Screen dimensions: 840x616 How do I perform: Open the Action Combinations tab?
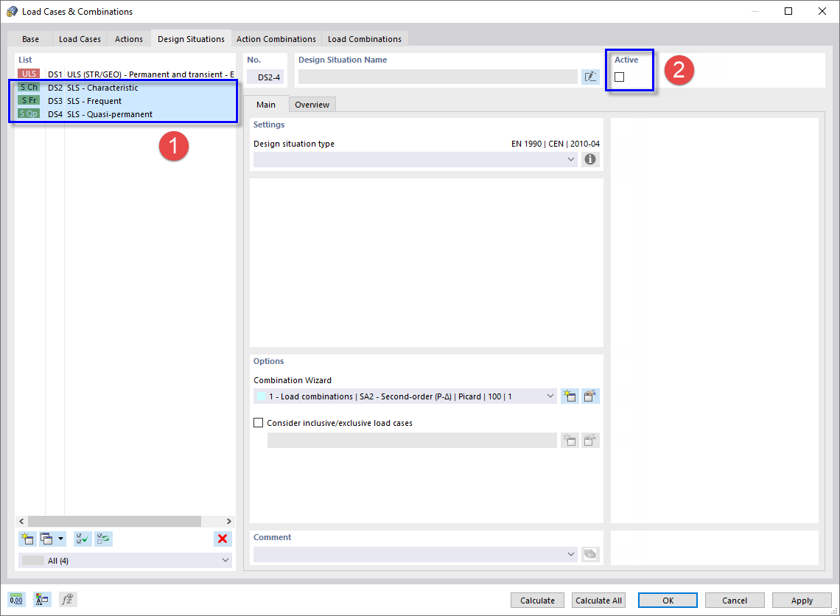pyautogui.click(x=276, y=39)
